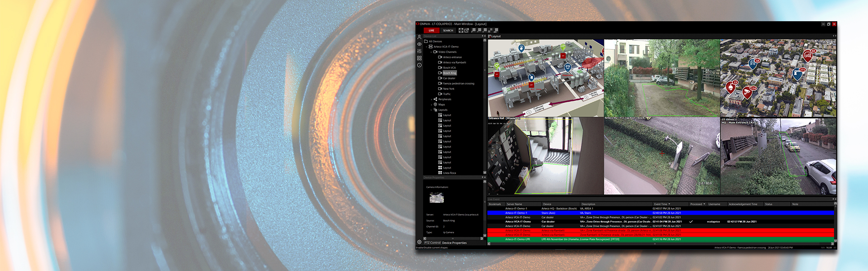Viewport: 868px width, 271px height.
Task: Click the camera information thumbnail preview
Action: 436,197
